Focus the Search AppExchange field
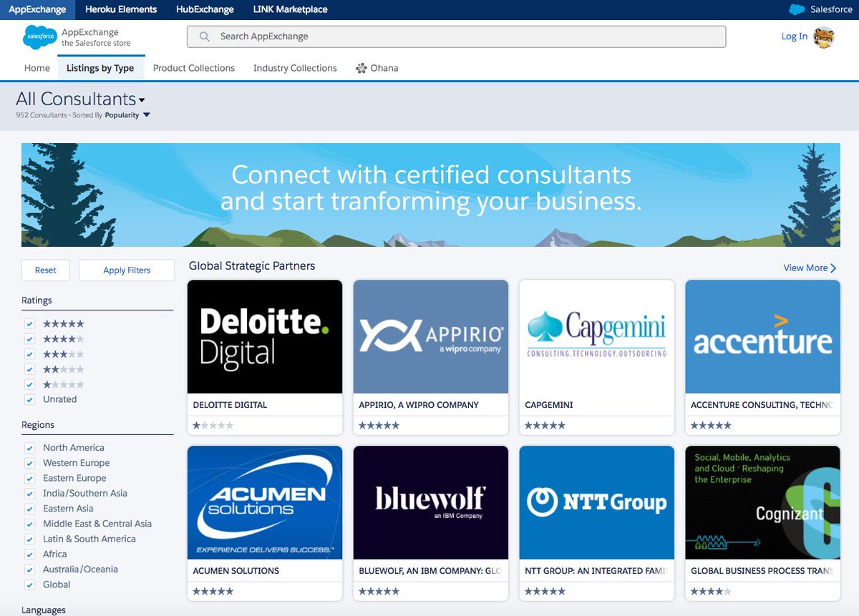The image size is (859, 616). pos(456,36)
